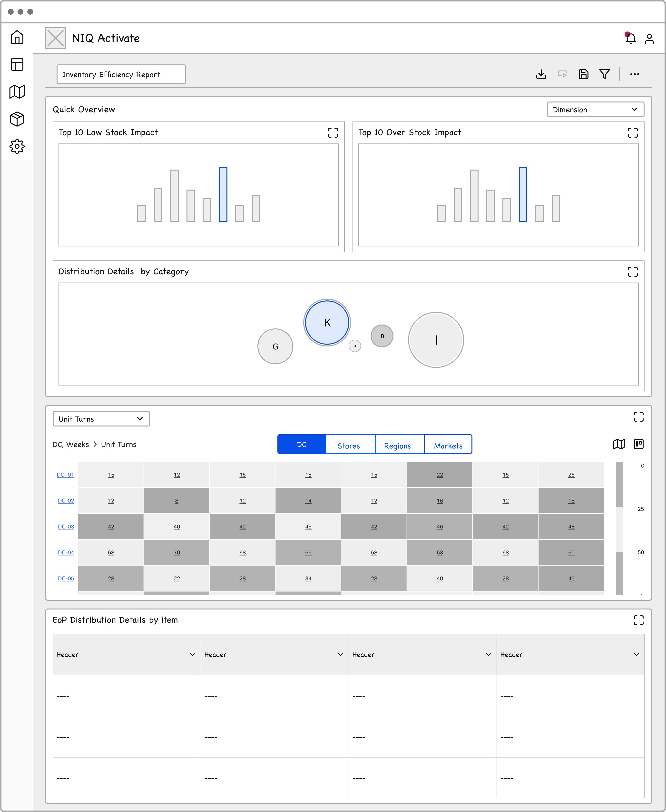Click the cube icon in left sidebar
666x812 pixels.
coord(17,119)
